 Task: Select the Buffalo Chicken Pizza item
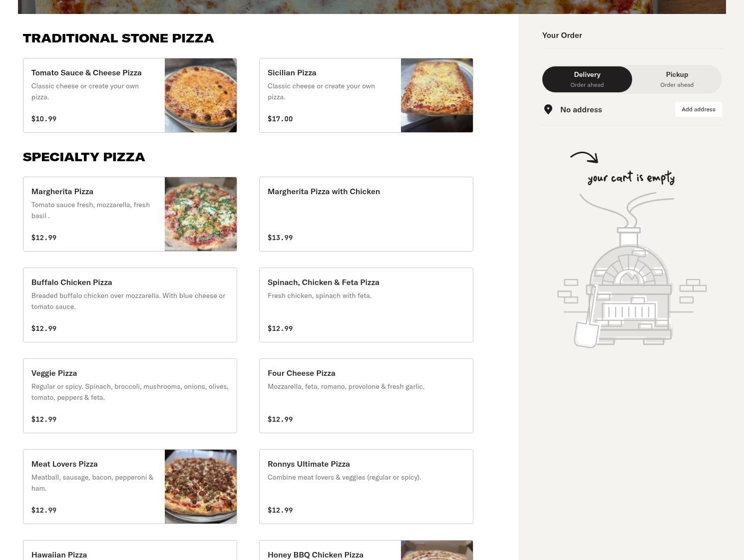coord(130,305)
